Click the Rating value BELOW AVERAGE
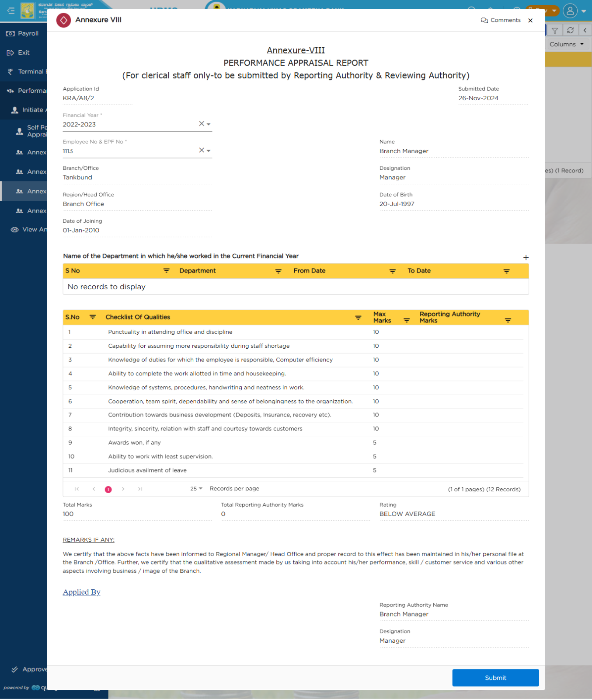The image size is (592, 700). (407, 514)
